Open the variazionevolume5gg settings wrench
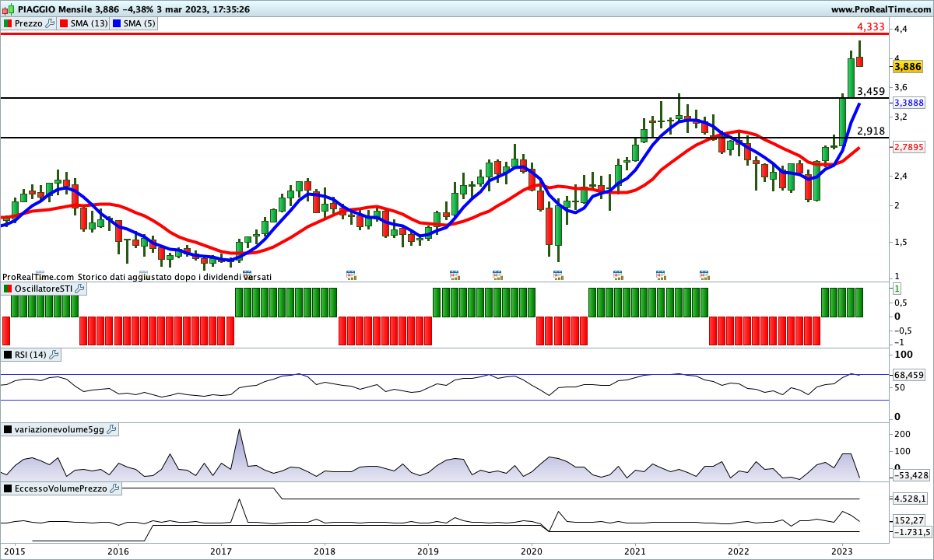This screenshot has height=560, width=934. pos(111,429)
